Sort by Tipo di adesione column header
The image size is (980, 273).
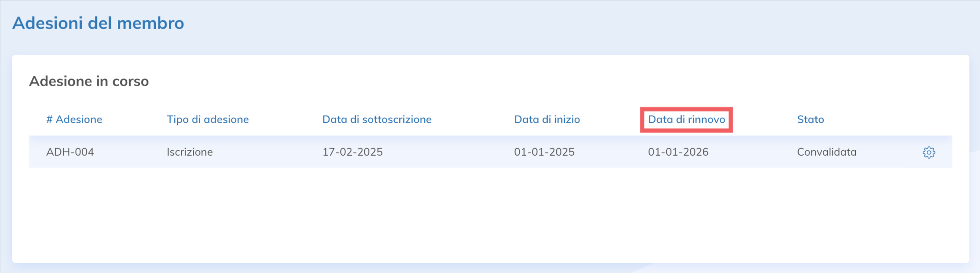(x=208, y=120)
